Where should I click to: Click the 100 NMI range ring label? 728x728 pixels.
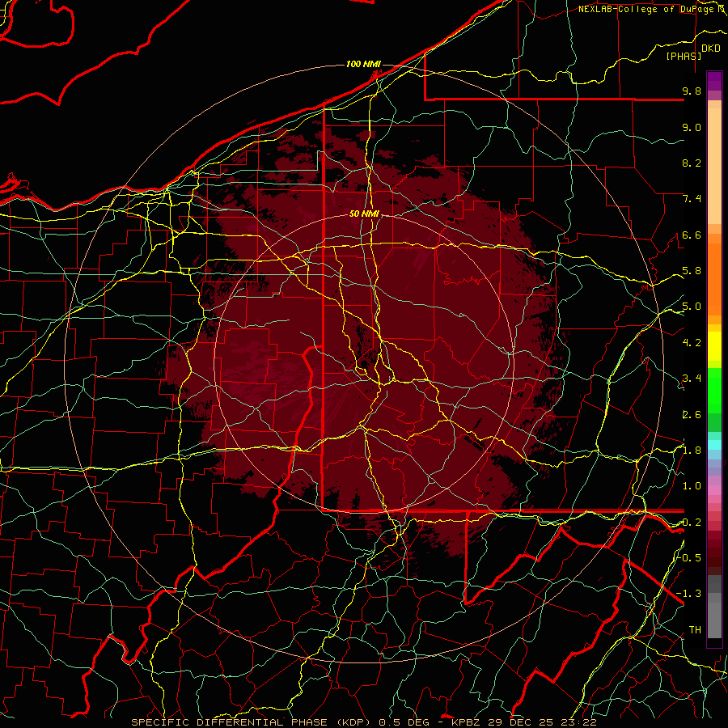pyautogui.click(x=363, y=64)
